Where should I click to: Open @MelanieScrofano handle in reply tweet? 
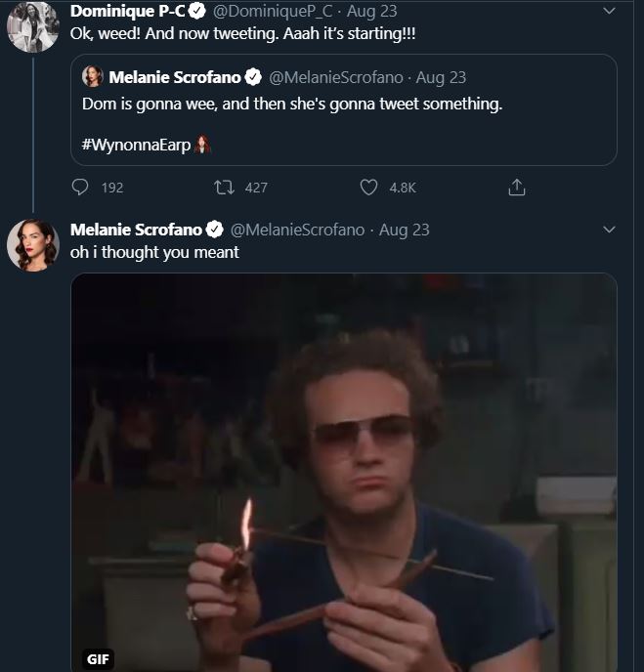(297, 230)
